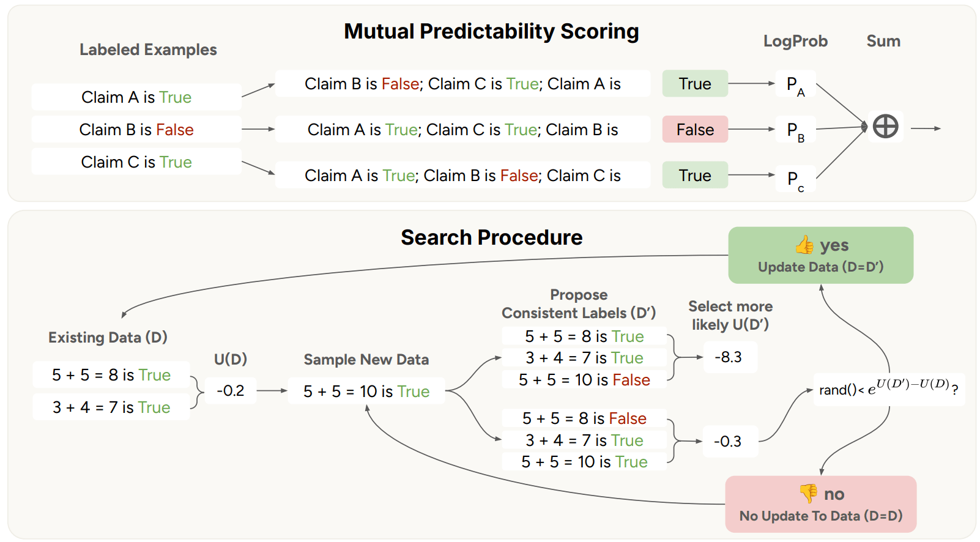Click the -8.3 likelihood score
This screenshot has height=542, width=980.
pos(729,357)
